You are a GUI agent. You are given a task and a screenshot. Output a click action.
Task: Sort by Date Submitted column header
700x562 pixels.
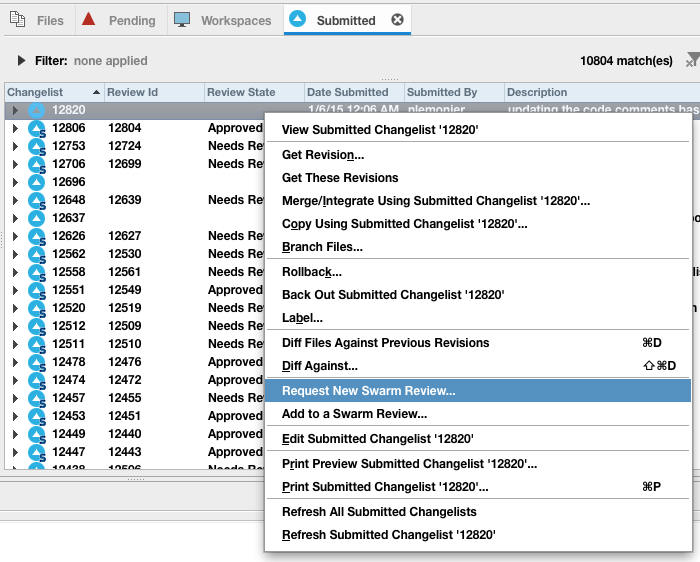[354, 92]
